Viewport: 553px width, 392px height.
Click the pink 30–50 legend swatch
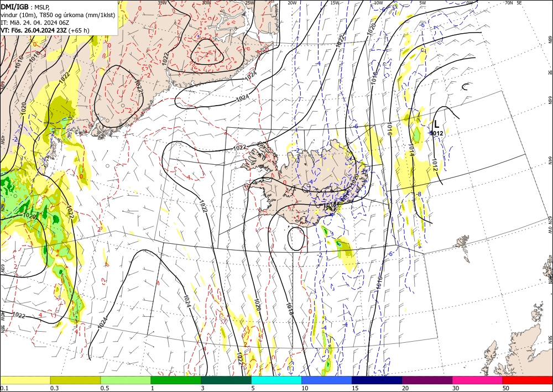tap(478, 380)
